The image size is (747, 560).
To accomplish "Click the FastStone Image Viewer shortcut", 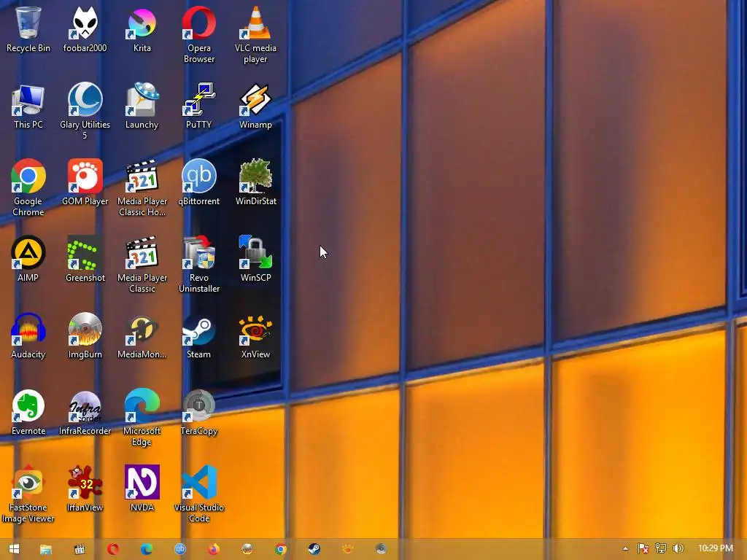I will (x=28, y=495).
